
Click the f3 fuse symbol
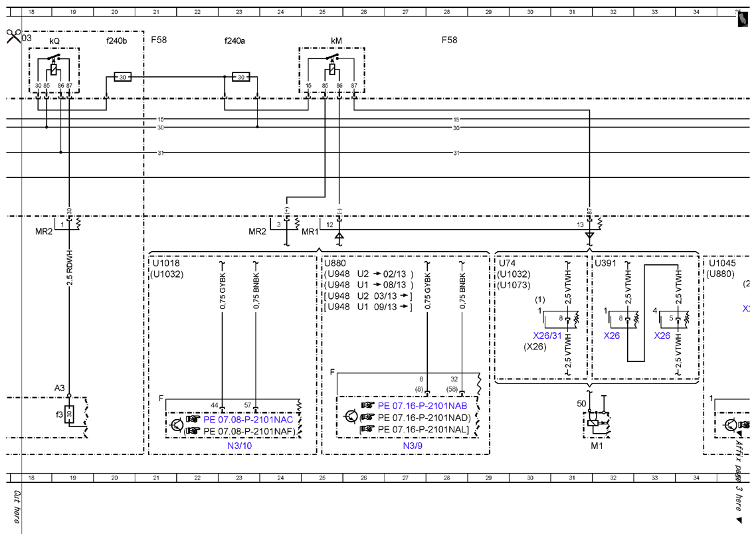click(x=69, y=414)
